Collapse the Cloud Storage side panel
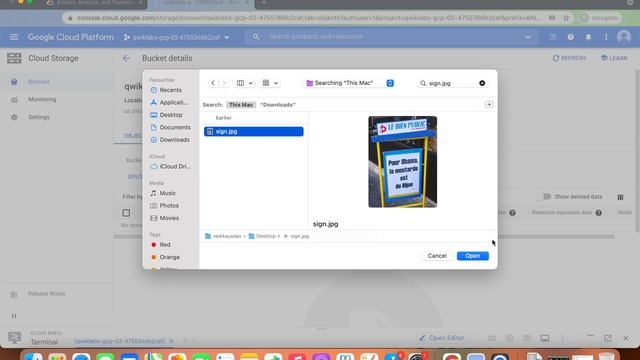Viewport: 640px width, 360px height. pos(14,316)
